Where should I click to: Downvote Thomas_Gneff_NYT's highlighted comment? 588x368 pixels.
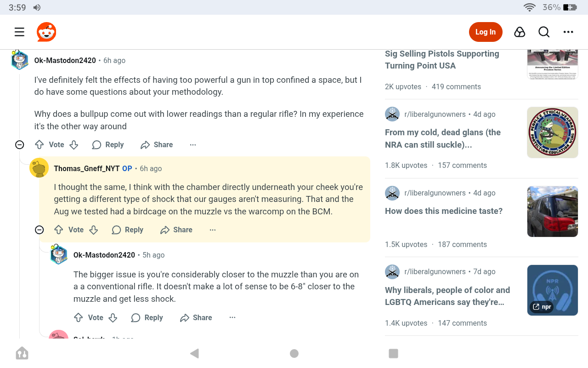click(x=94, y=230)
